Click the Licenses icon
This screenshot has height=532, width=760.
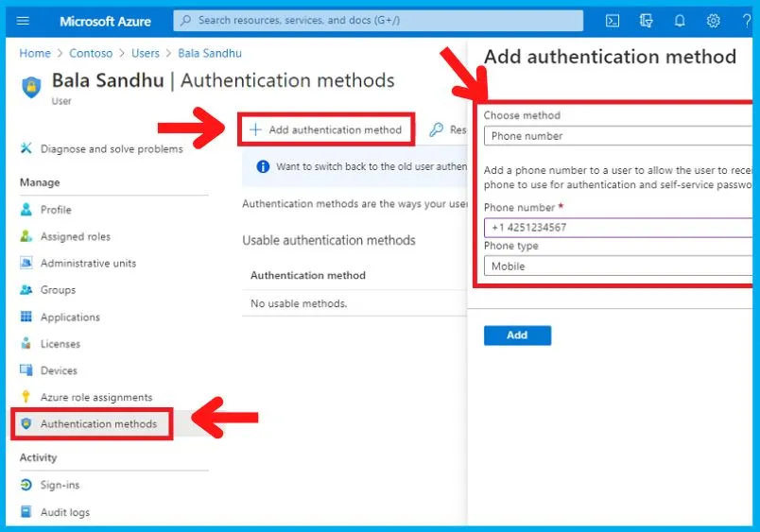tap(26, 343)
